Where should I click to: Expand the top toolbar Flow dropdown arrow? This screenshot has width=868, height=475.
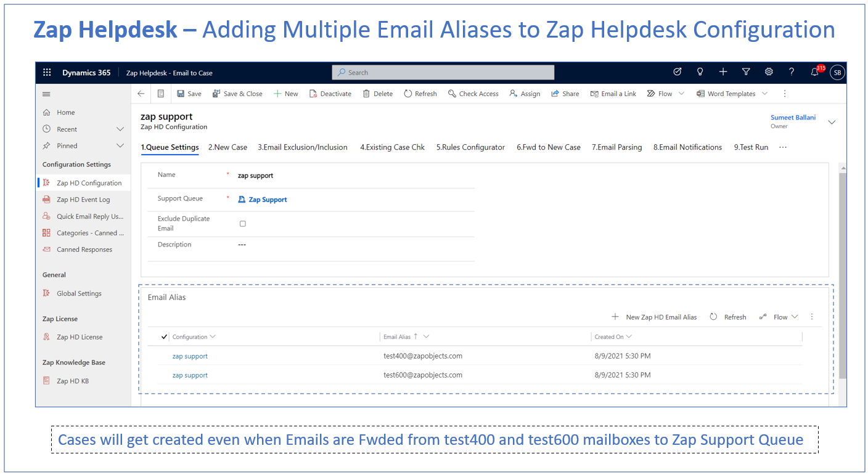(681, 94)
